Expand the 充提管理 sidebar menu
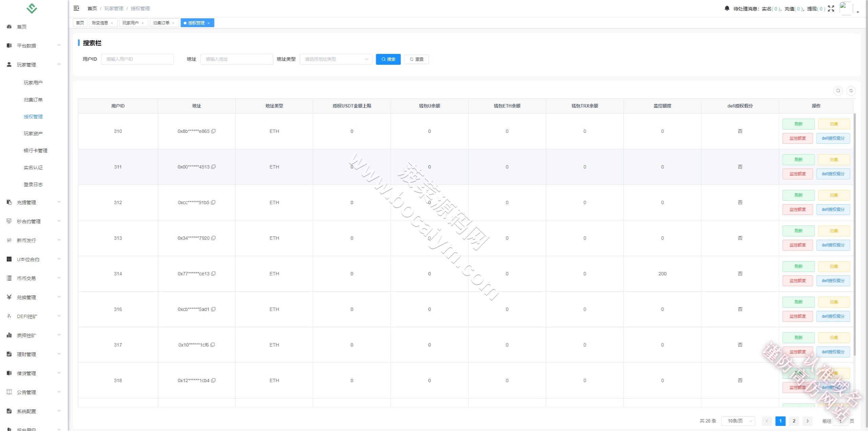Viewport: 868px width, 431px height. [34, 202]
